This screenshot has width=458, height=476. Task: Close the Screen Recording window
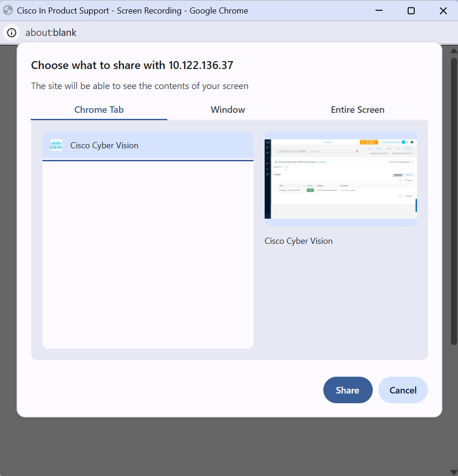[443, 11]
